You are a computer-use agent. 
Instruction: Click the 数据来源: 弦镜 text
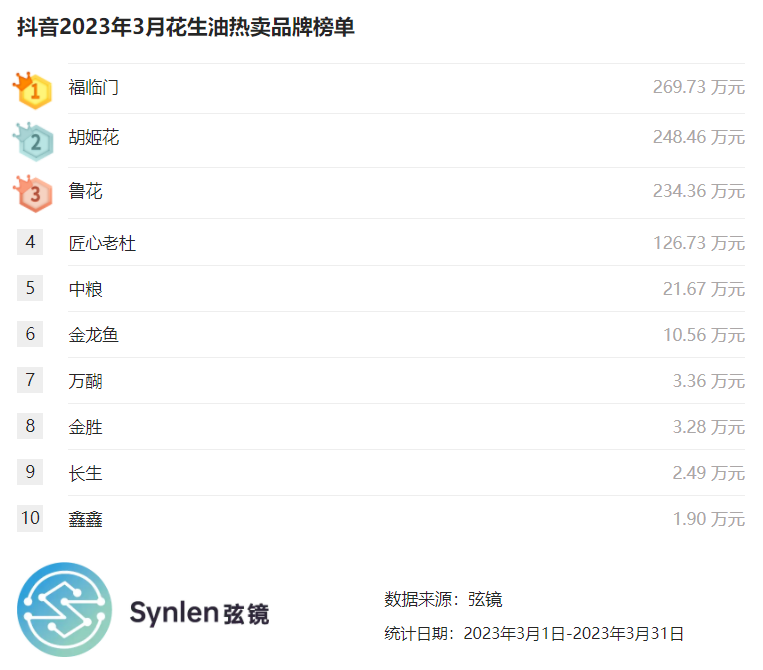443,599
